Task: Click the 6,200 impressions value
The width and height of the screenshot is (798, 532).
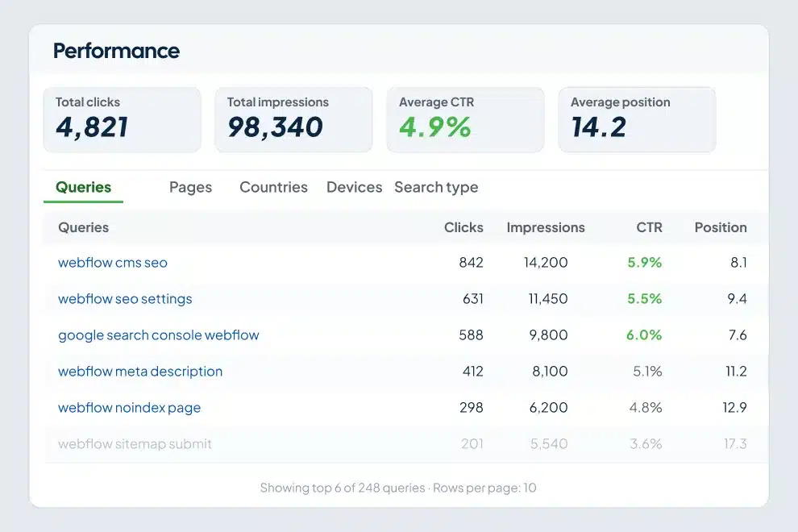Action: pos(549,407)
